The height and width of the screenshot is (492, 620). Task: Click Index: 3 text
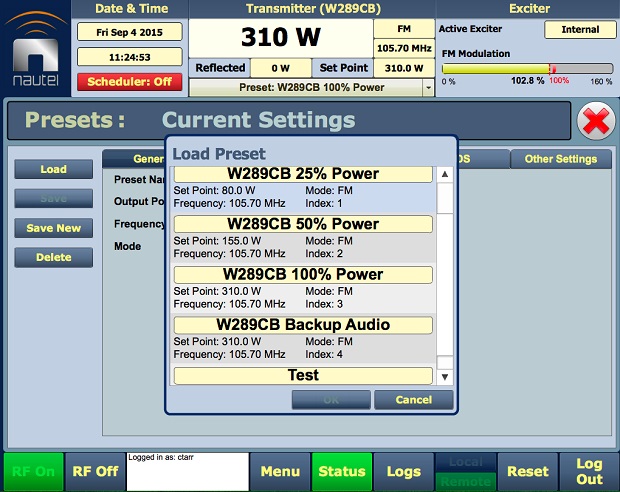coord(324,304)
